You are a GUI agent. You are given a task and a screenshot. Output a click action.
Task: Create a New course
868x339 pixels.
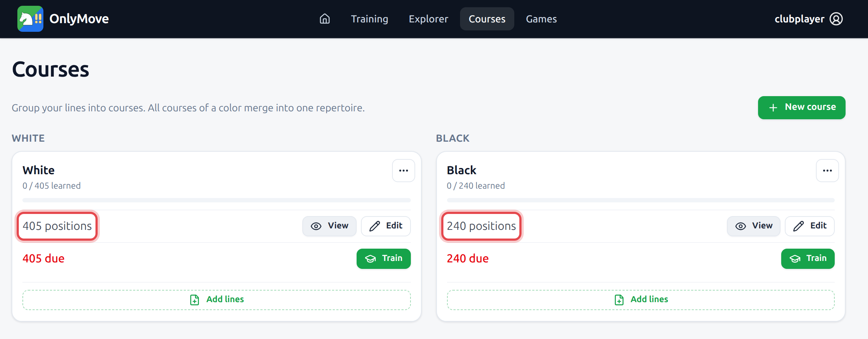tap(802, 107)
